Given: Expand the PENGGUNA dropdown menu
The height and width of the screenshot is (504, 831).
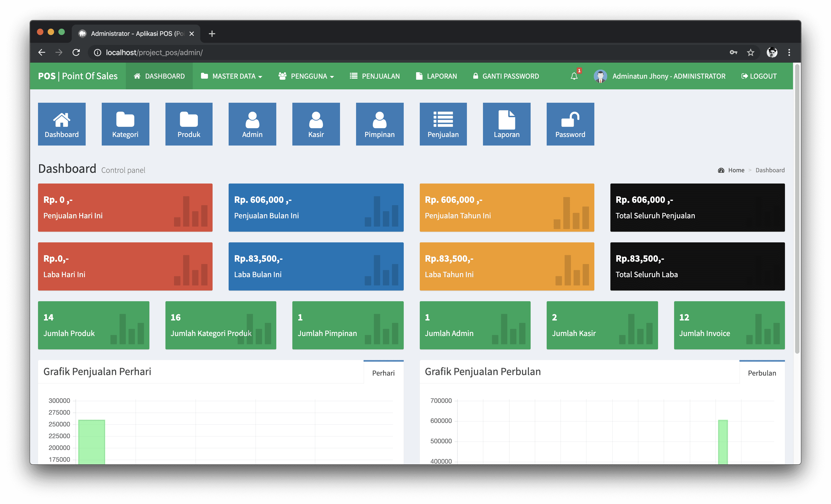Looking at the screenshot, I should click(x=306, y=76).
